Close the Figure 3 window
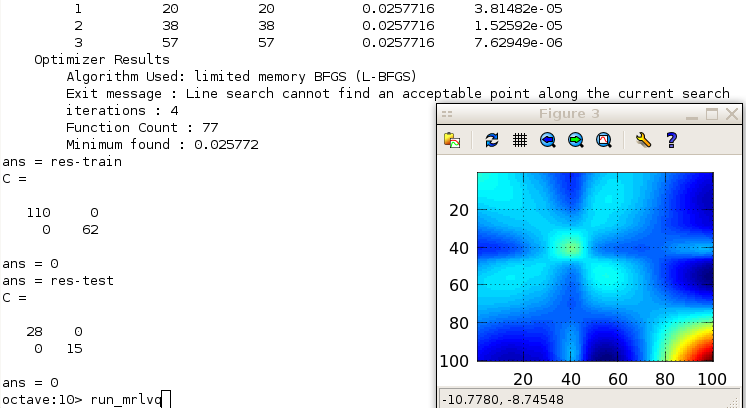This screenshot has width=746, height=408. [733, 115]
